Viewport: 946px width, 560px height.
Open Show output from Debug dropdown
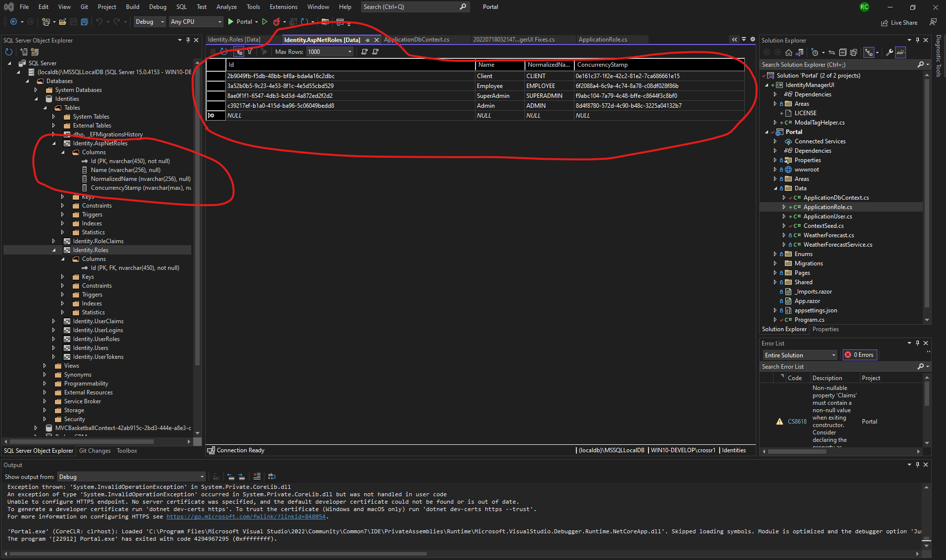pos(131,476)
